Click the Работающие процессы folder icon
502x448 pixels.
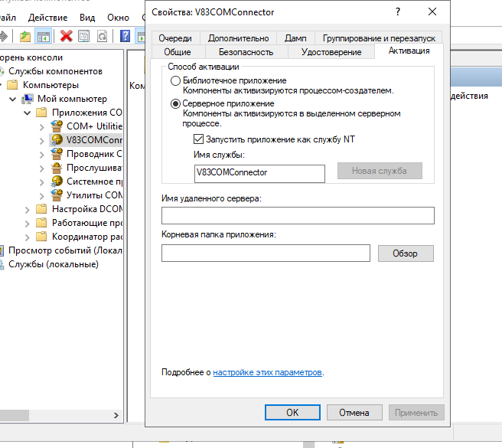[41, 223]
